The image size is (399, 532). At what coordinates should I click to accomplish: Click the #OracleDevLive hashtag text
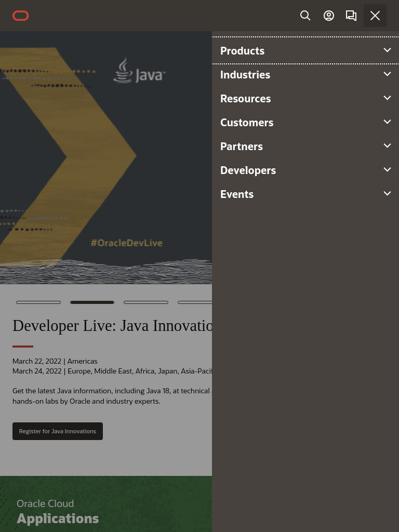coord(127,243)
